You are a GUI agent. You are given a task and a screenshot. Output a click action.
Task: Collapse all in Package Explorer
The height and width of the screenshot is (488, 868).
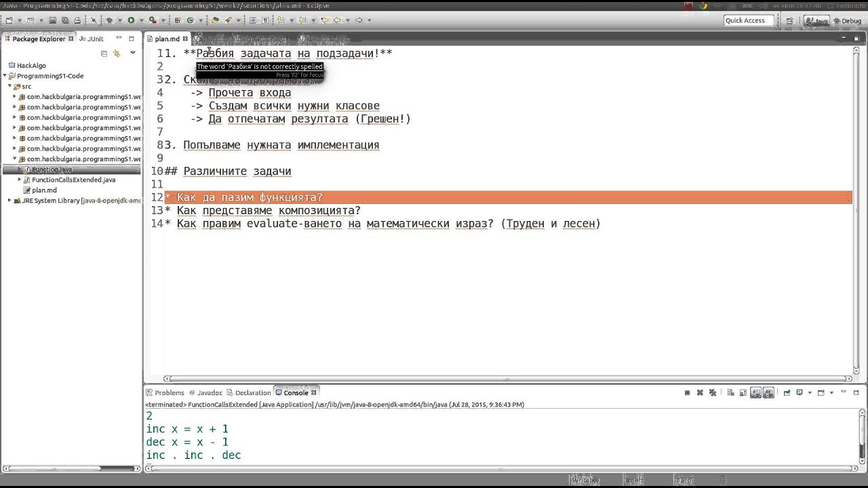tap(104, 54)
